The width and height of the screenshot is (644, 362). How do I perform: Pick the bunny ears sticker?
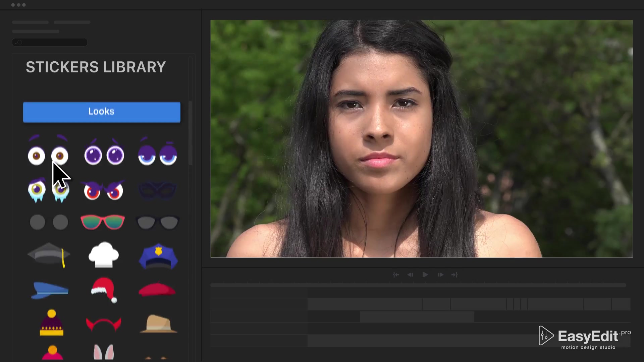[104, 352]
